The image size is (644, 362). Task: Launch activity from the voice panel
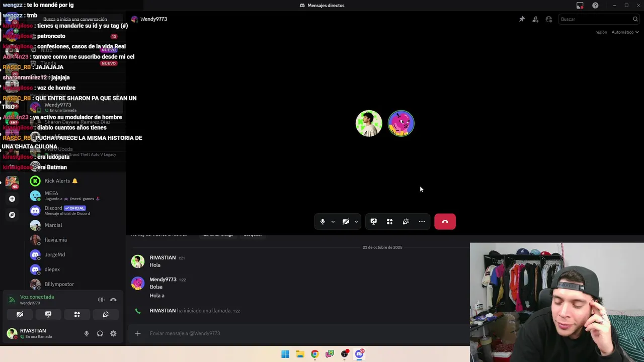click(x=77, y=314)
